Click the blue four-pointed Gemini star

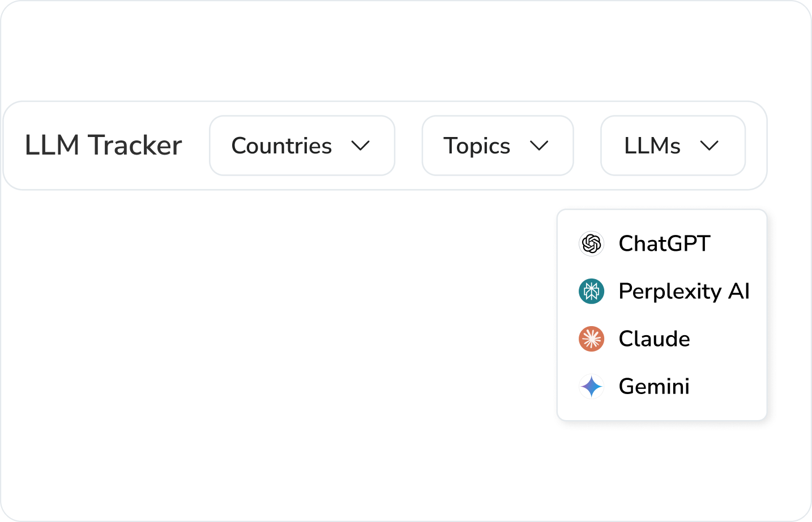tap(591, 386)
